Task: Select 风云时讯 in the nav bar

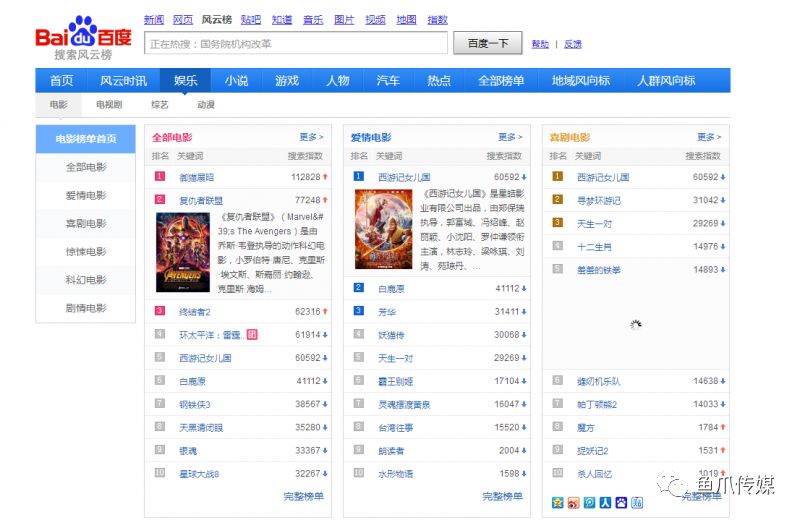Action: pyautogui.click(x=123, y=81)
